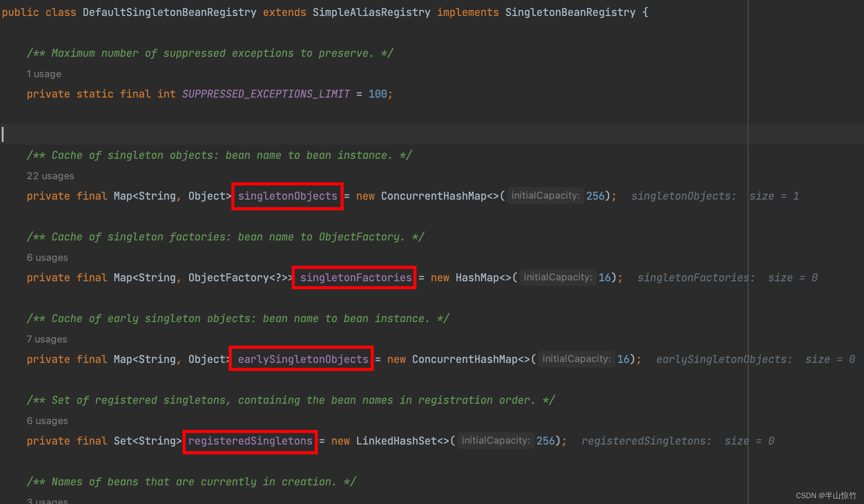Click the initialCapacity hint in registeredSingletons line

tap(495, 441)
